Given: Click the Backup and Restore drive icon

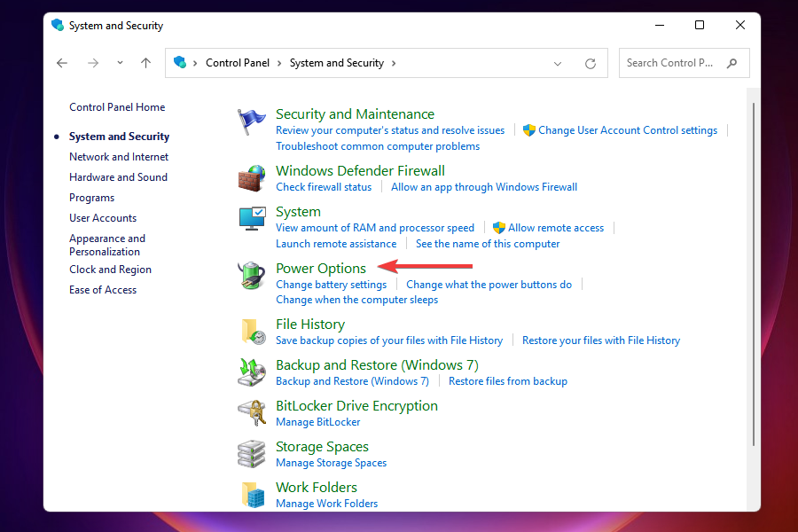Looking at the screenshot, I should tap(252, 372).
